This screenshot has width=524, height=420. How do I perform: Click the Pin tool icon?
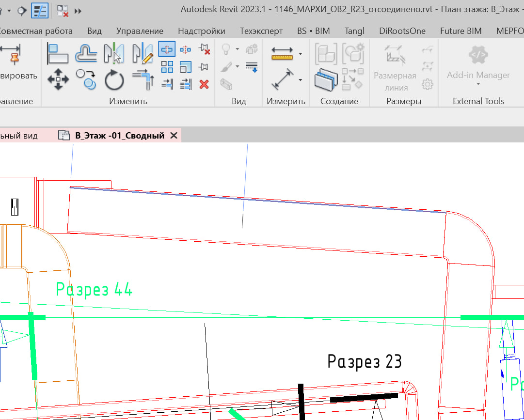(204, 67)
